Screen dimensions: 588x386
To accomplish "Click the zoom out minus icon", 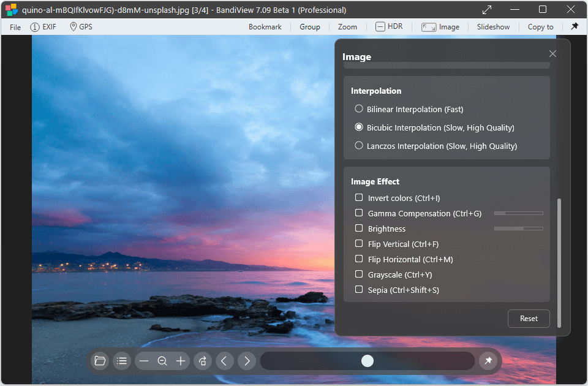I will [x=144, y=361].
